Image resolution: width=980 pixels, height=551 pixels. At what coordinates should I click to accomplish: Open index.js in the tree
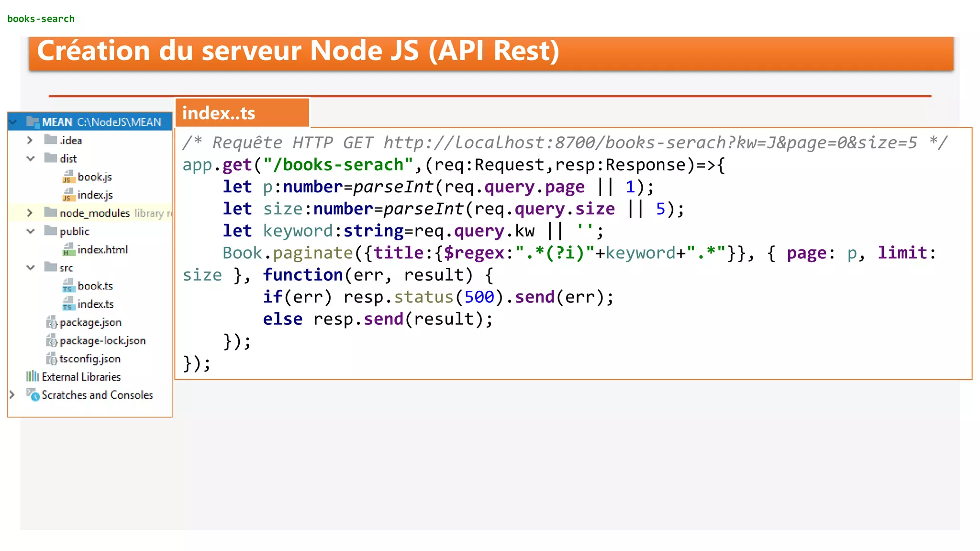(95, 195)
